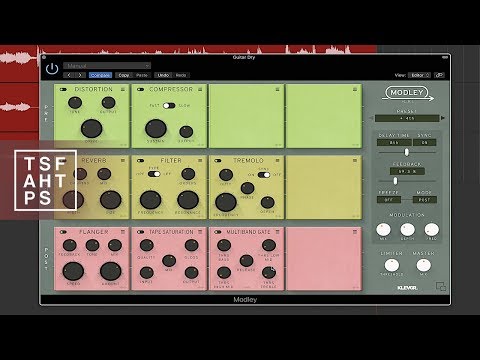
Task: Click the large Distortion Drive knob
Action: [x=92, y=129]
